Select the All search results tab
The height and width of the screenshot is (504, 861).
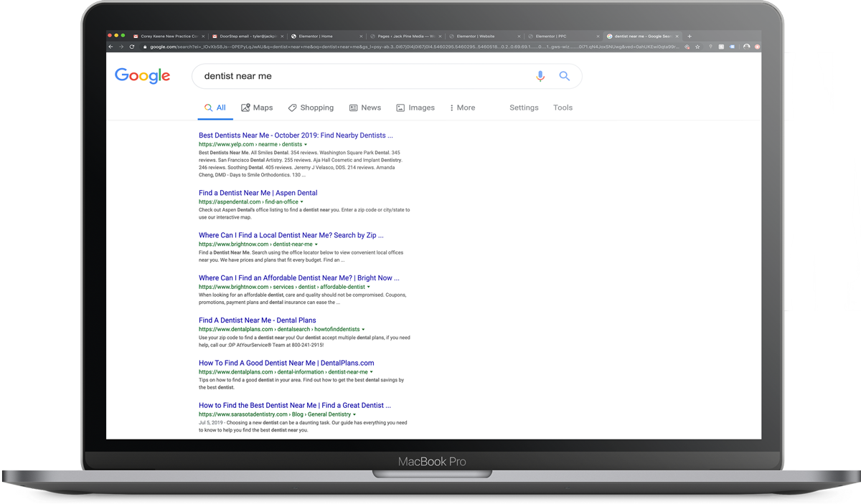click(x=215, y=108)
